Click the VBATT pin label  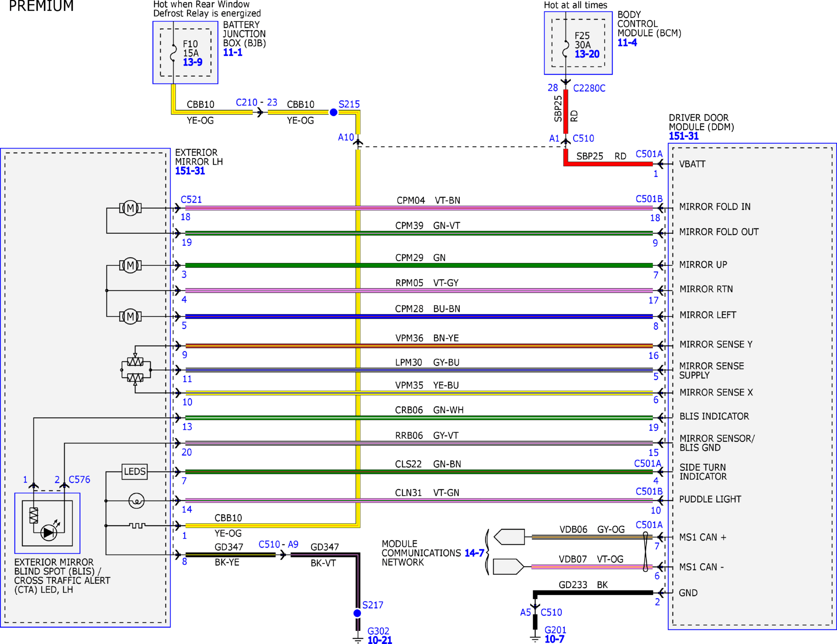point(692,164)
